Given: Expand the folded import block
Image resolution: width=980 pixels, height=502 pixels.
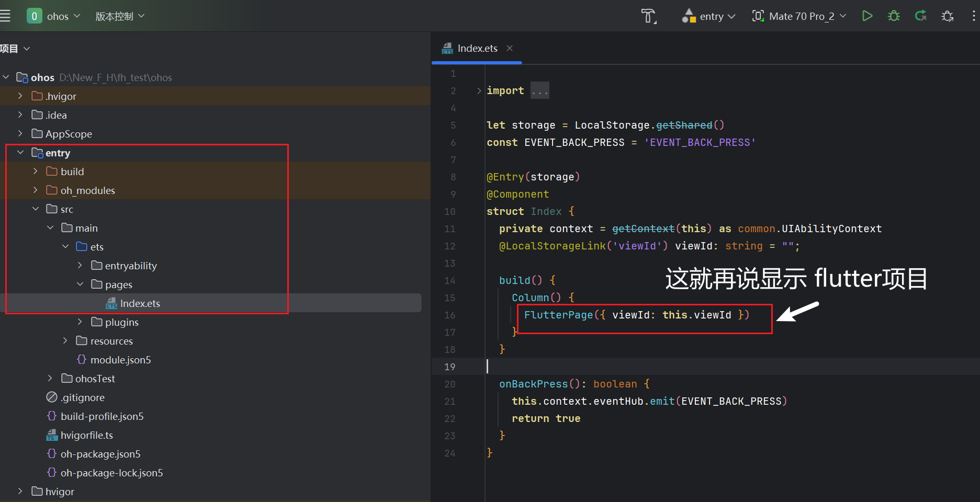Looking at the screenshot, I should [479, 90].
